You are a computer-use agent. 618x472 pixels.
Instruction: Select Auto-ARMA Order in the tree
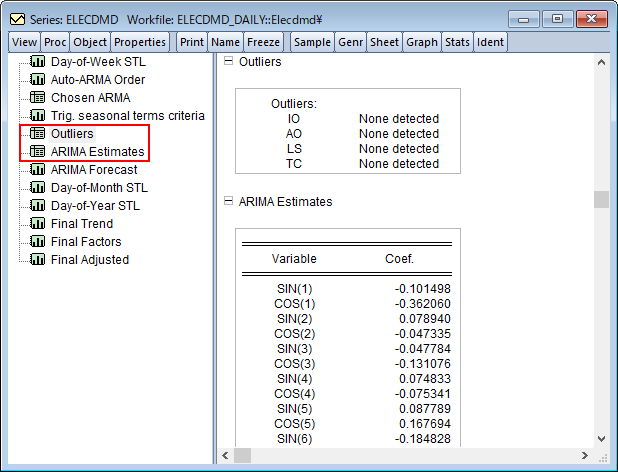point(98,80)
